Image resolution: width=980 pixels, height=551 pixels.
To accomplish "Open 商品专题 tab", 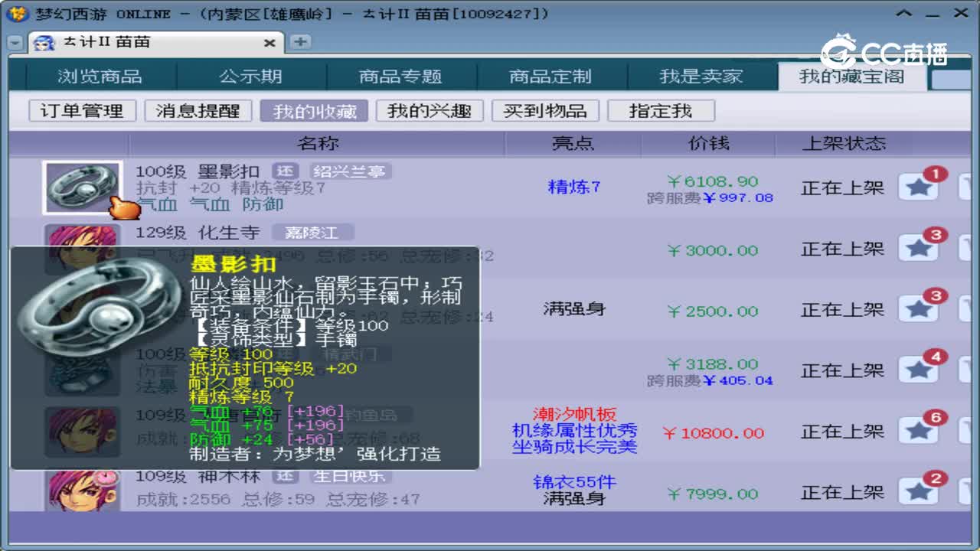I will 401,77.
